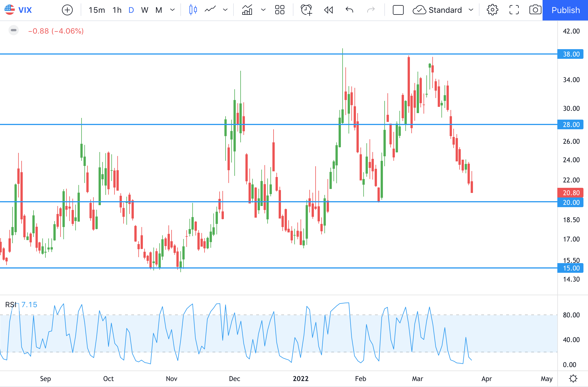
Task: Switch to the 1h timeframe
Action: coord(117,10)
